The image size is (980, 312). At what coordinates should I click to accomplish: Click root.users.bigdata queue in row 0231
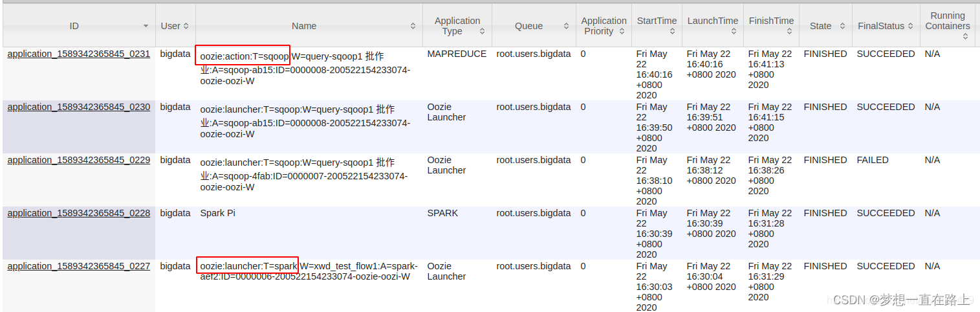pos(534,54)
